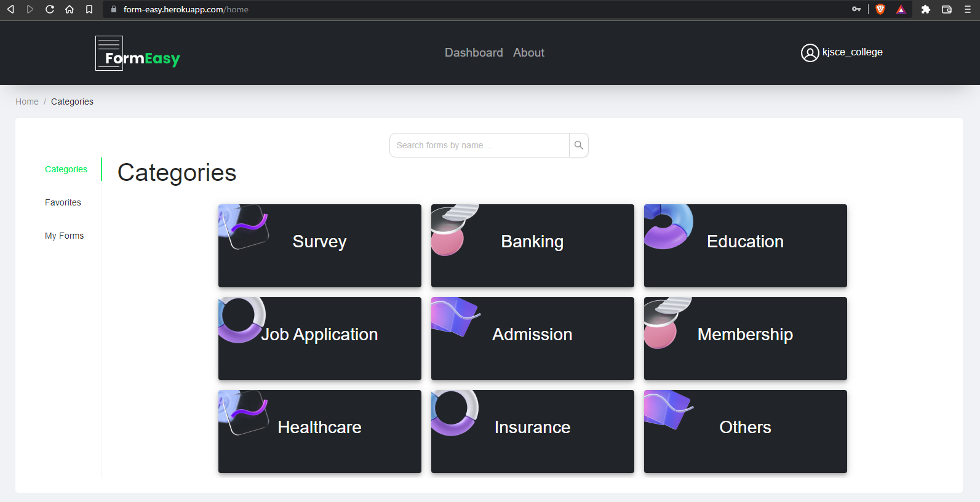The image size is (980, 502).
Task: Click the Membership card coin icon
Action: tap(667, 323)
